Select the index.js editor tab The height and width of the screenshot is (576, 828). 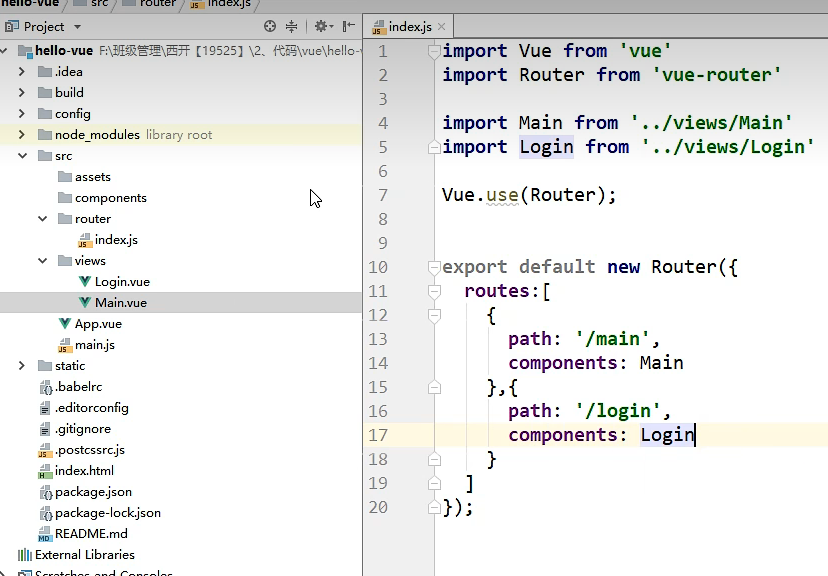(x=409, y=26)
